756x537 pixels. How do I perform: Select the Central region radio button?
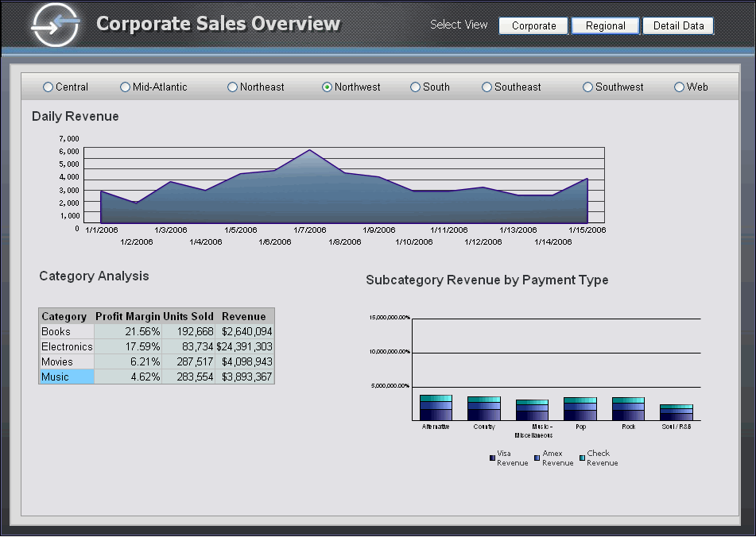(x=48, y=87)
